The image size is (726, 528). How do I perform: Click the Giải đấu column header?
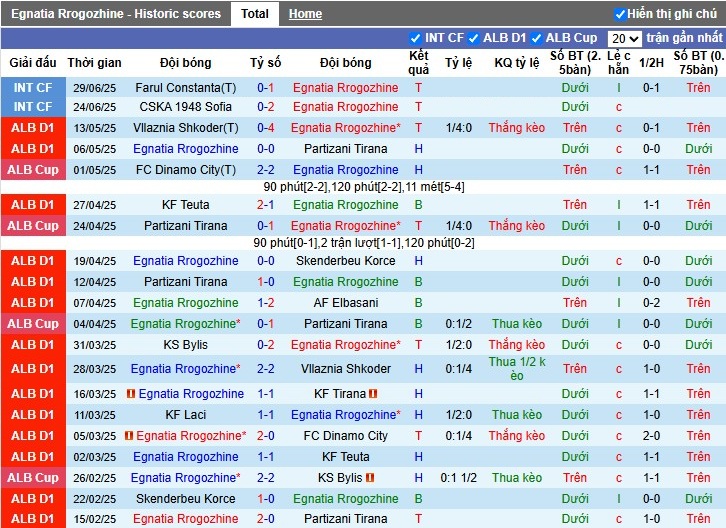click(33, 63)
